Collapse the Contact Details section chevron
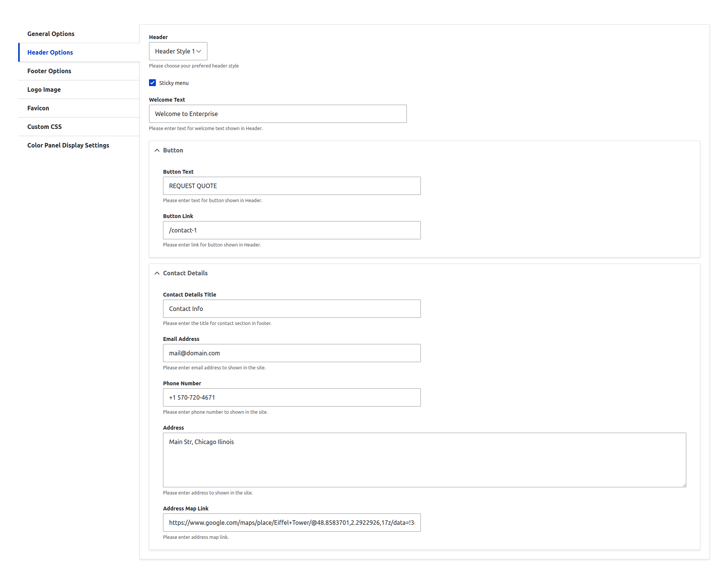 tap(157, 273)
